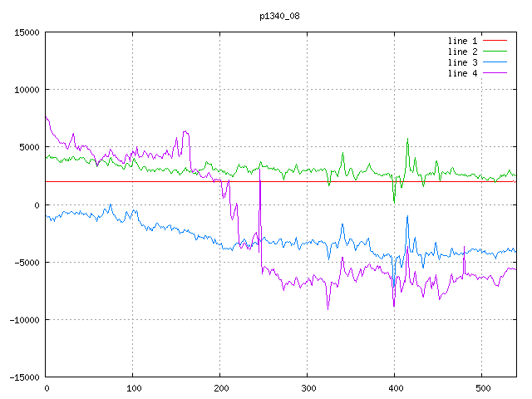
Task: Click the 5000 y-axis tick label
Action: [29, 147]
